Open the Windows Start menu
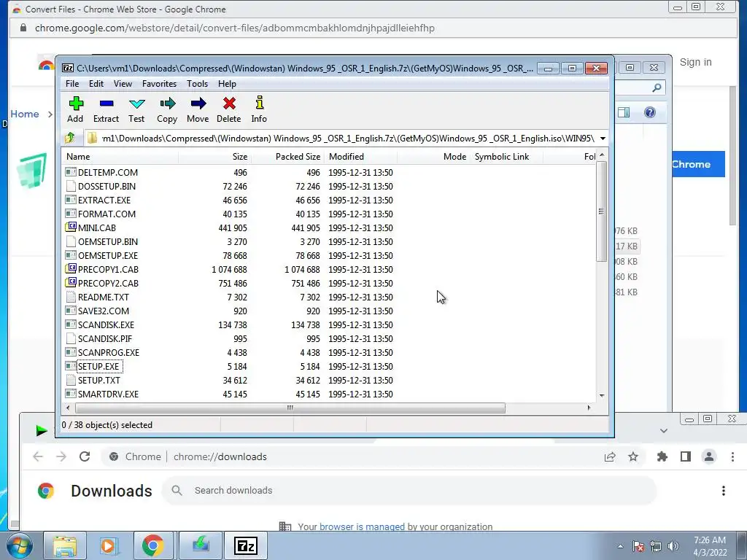Screen dimensions: 747x560 [x=20, y=545]
